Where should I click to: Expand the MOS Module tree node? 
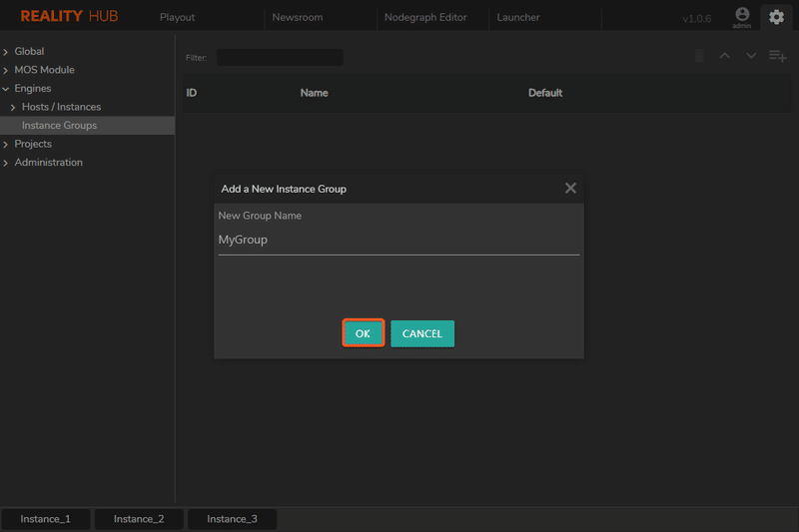pos(6,70)
